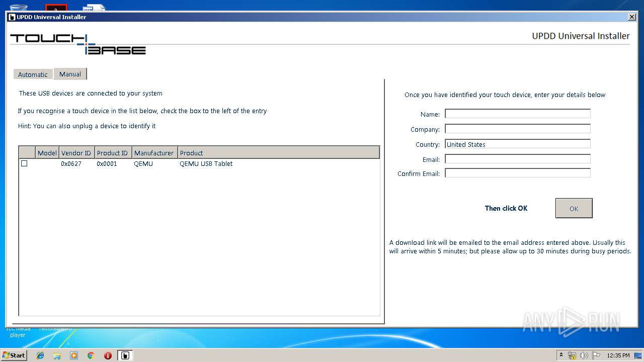The image size is (644, 362).
Task: Click the OK button
Action: coord(574,208)
